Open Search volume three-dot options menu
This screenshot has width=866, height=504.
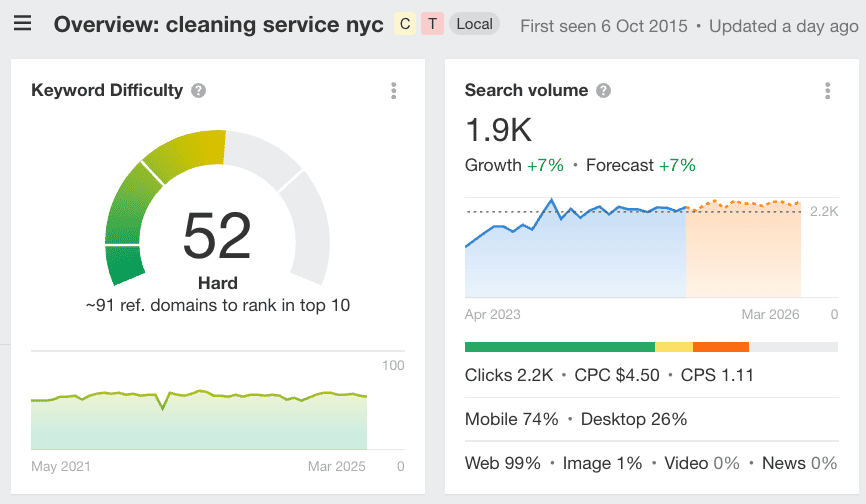(827, 91)
